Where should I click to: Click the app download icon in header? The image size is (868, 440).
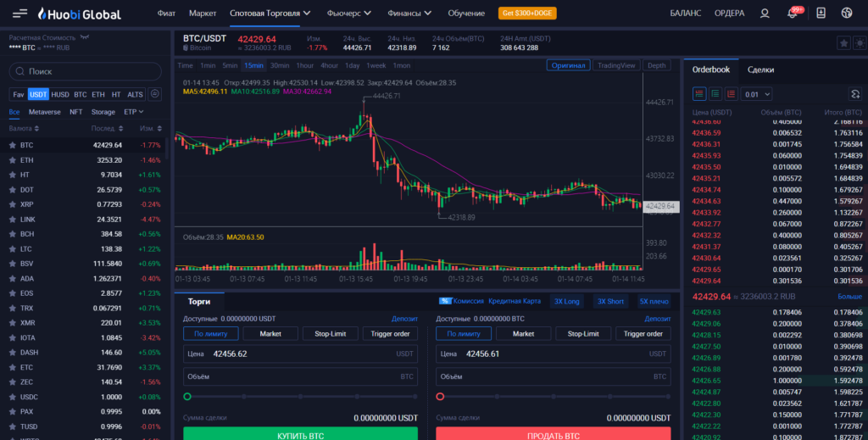[821, 14]
